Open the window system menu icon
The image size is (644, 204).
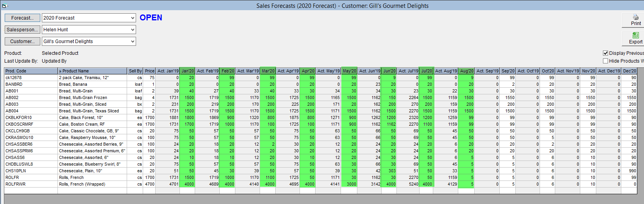[x=4, y=6]
